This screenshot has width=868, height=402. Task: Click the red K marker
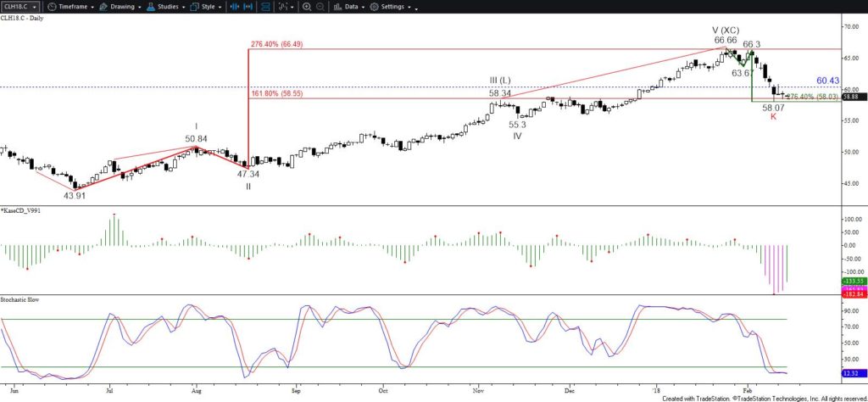tap(773, 116)
